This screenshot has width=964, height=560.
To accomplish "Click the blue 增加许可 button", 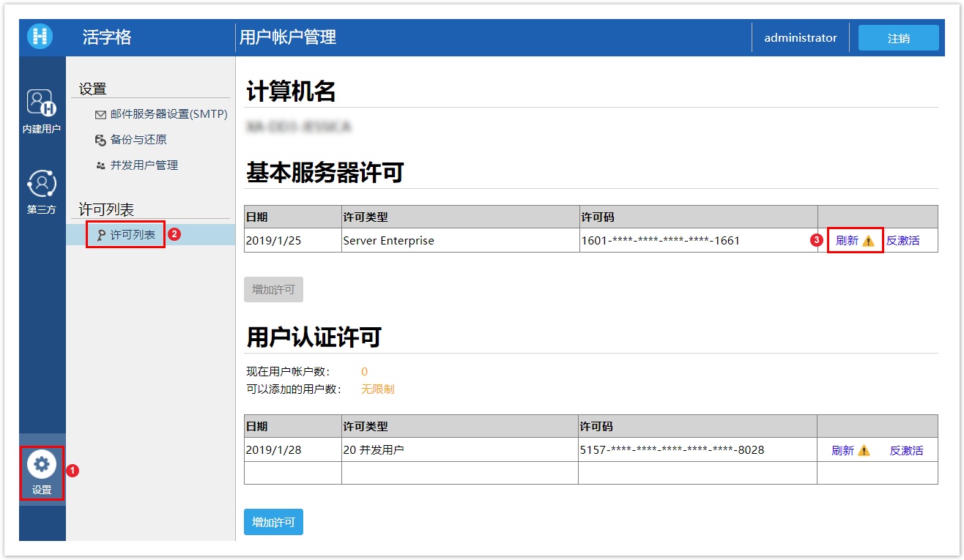I will pyautogui.click(x=273, y=522).
